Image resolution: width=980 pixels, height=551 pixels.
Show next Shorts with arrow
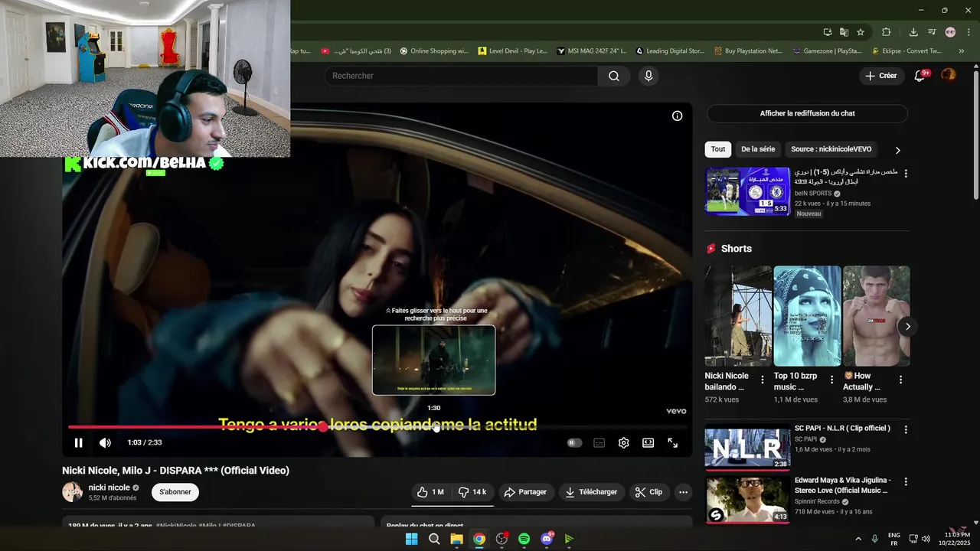907,327
